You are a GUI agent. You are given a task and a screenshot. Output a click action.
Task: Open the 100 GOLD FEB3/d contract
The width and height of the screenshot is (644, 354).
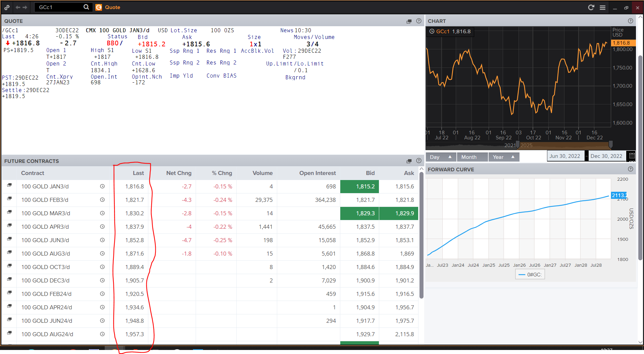tap(45, 200)
